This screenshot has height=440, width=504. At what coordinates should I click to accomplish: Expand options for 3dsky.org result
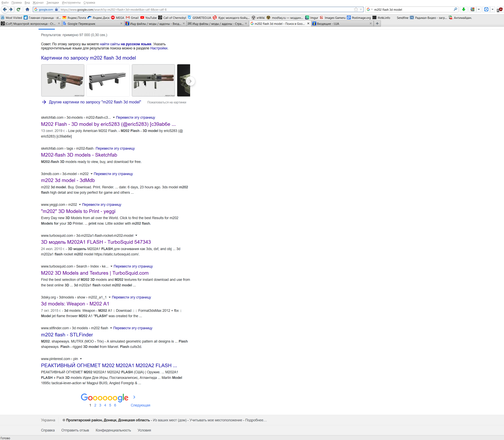tap(109, 297)
